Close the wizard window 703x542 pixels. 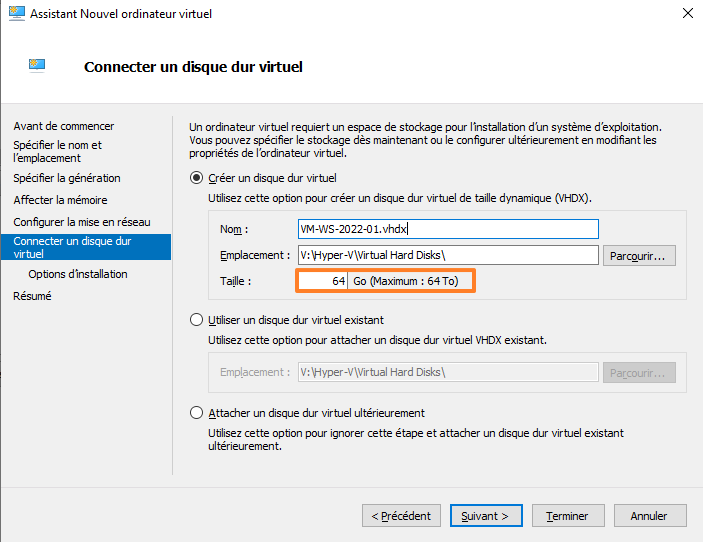pyautogui.click(x=687, y=14)
